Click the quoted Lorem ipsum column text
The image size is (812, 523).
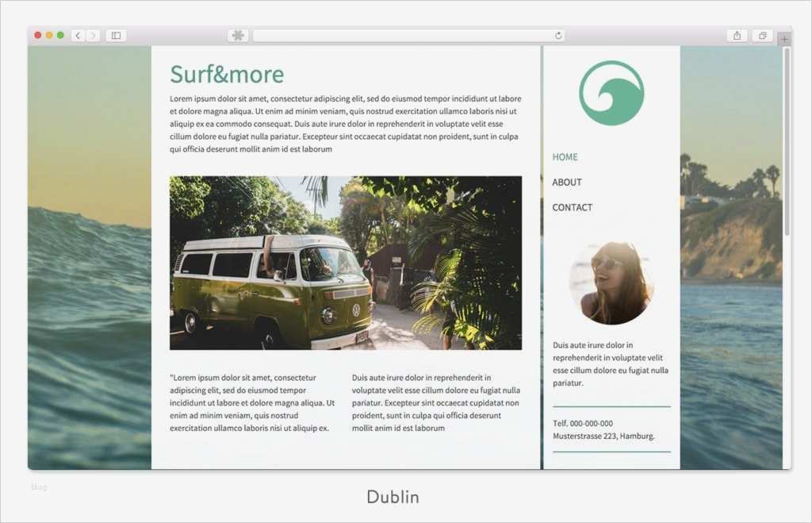coord(252,402)
